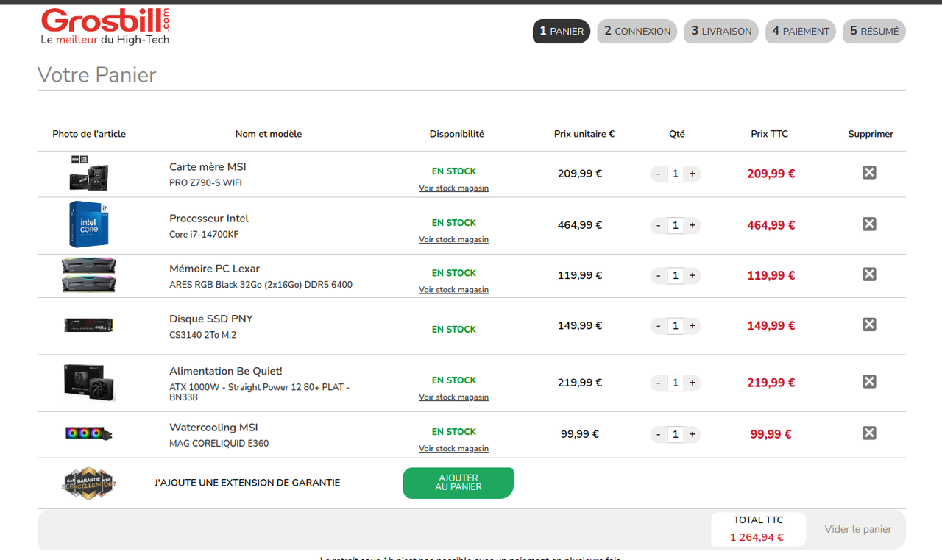942x560 pixels.
Task: Go to the 2 CONNEXION step
Action: tap(637, 31)
